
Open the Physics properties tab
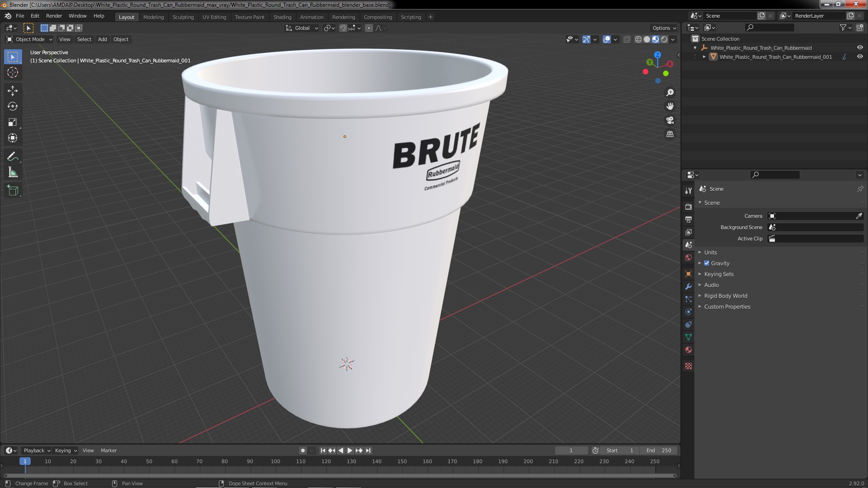point(689,312)
